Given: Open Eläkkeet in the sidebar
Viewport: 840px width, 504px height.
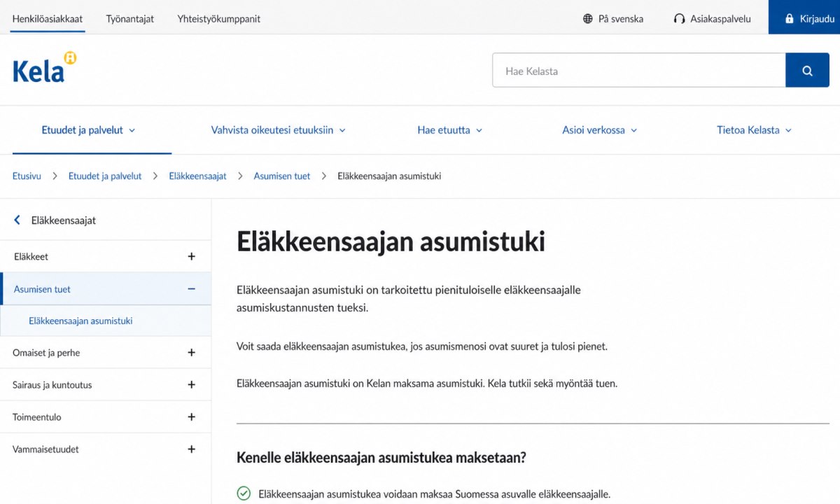Looking at the screenshot, I should click(31, 257).
